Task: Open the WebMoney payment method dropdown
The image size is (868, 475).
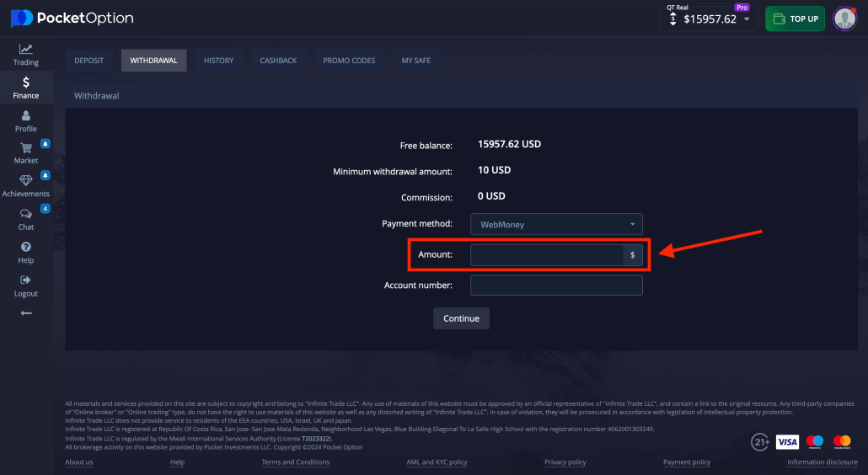Action: click(556, 224)
